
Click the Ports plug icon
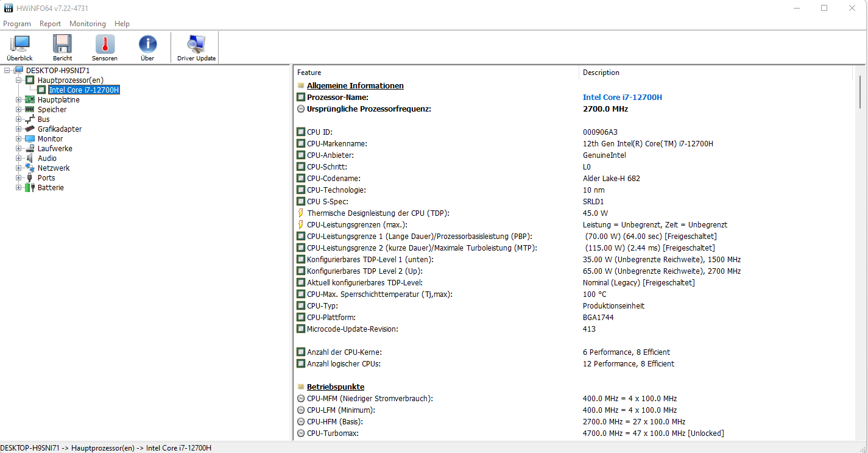click(x=30, y=178)
